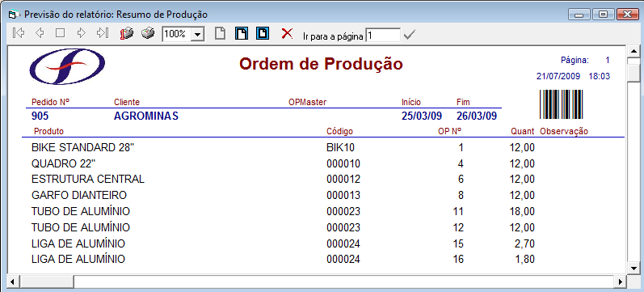
Task: Click the window title bar app icon
Action: pos(15,15)
